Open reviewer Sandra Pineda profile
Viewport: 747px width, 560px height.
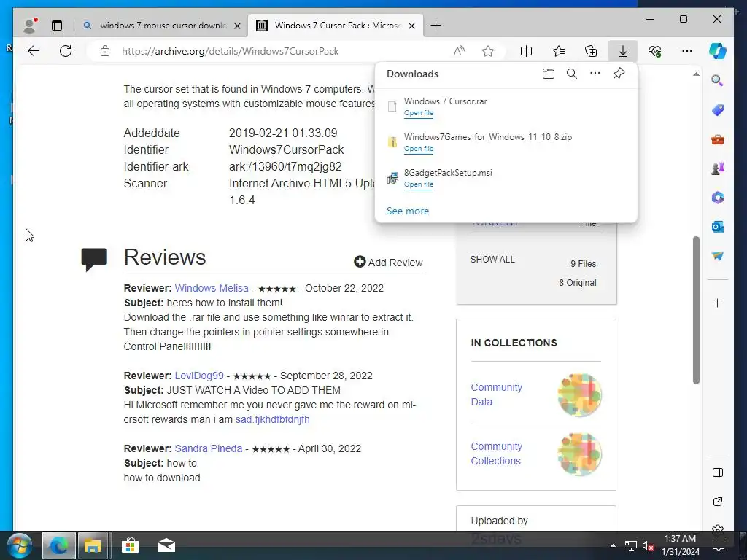tap(208, 448)
